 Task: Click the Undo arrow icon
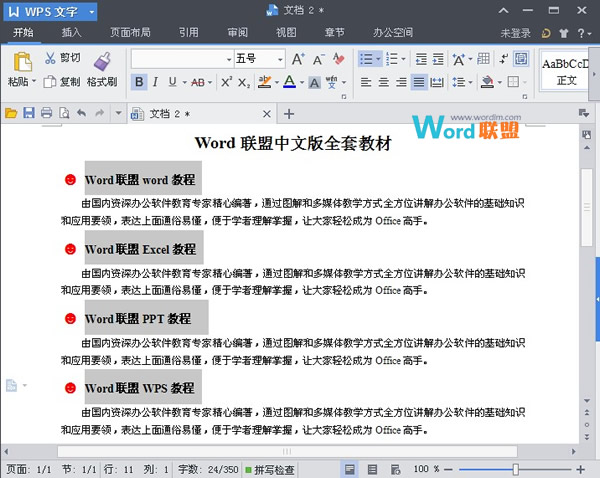pos(81,114)
